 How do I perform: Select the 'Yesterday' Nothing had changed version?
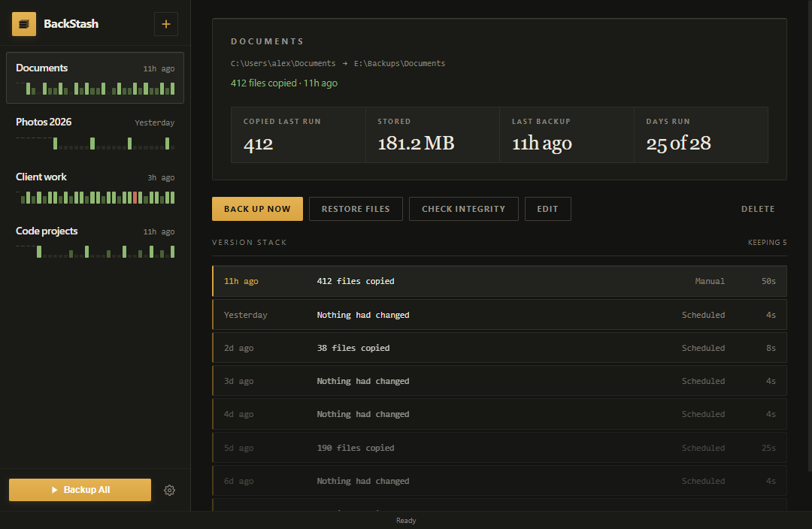(499, 315)
